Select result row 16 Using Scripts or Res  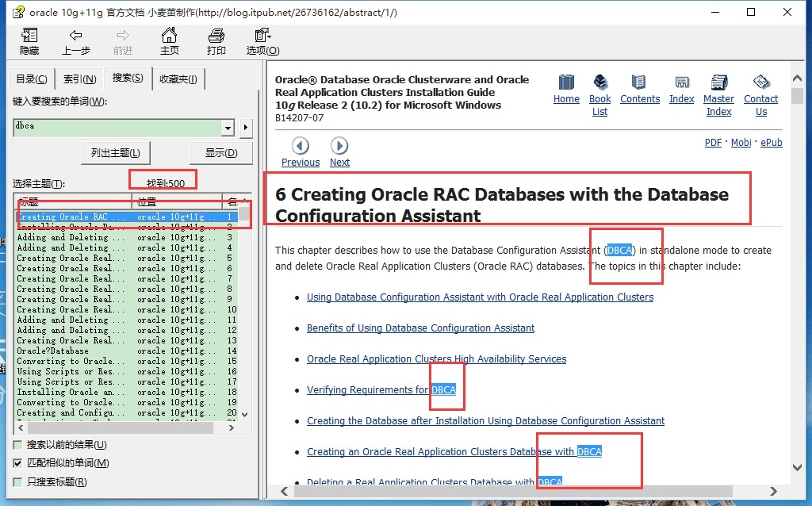127,371
